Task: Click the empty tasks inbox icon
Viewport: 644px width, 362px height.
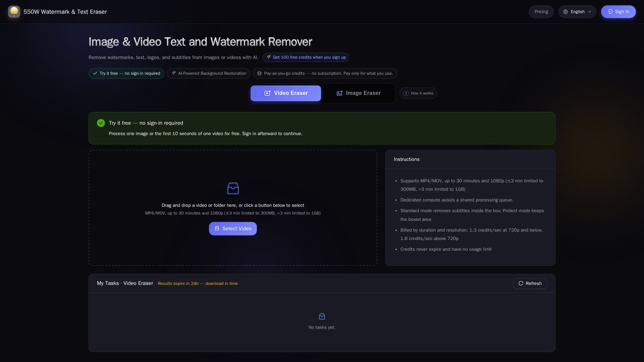Action: pos(322,316)
